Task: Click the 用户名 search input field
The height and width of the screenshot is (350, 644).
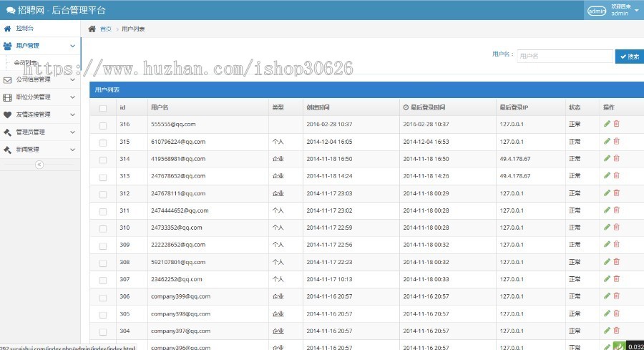Action: pyautogui.click(x=565, y=56)
